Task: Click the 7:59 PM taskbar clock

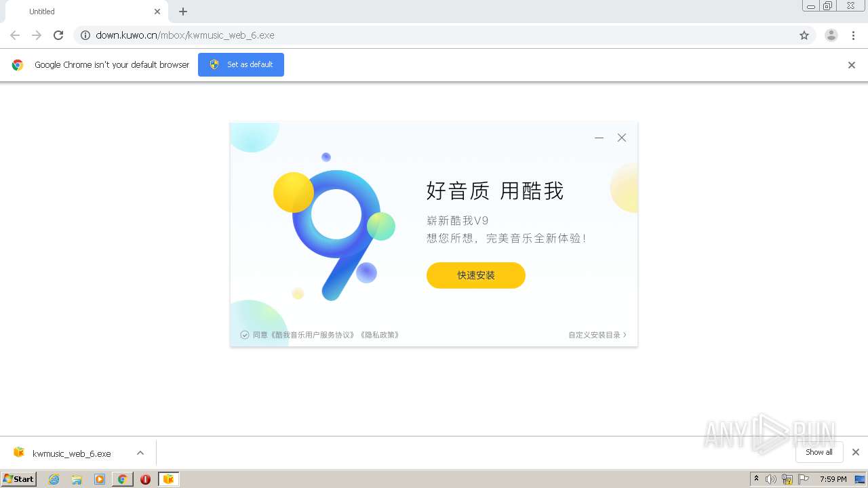Action: tap(833, 479)
